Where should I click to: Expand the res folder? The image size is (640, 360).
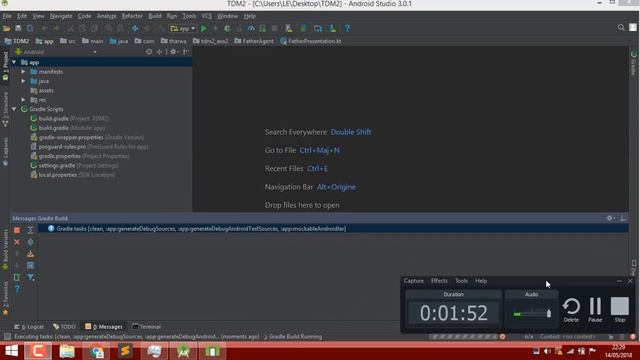coord(23,100)
